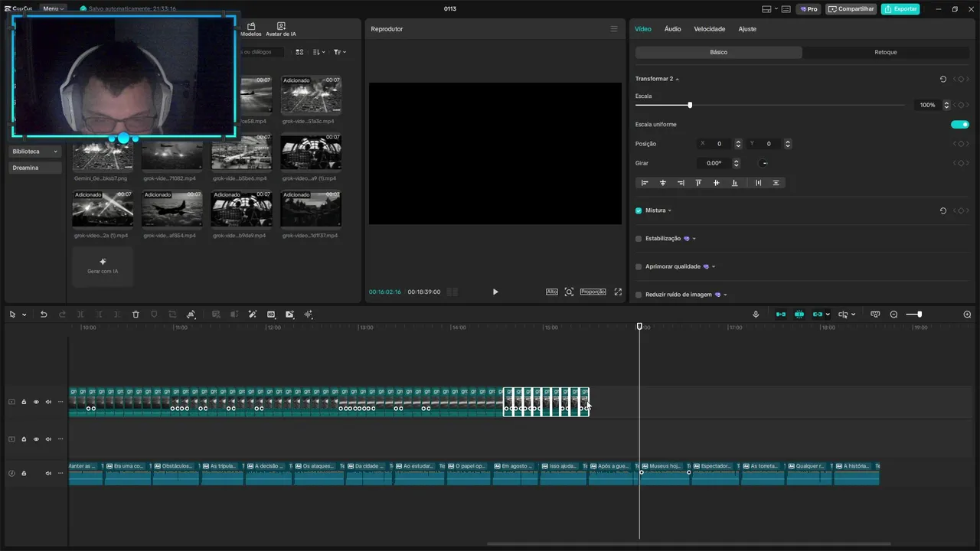Switch to the Velocidade tab
This screenshot has height=551, width=980.
709,29
